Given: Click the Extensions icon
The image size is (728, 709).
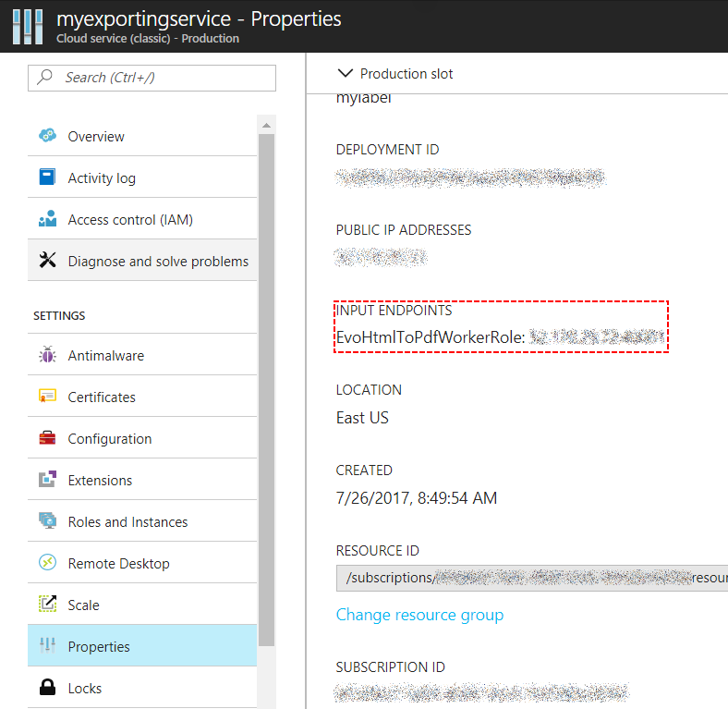Looking at the screenshot, I should (47, 479).
